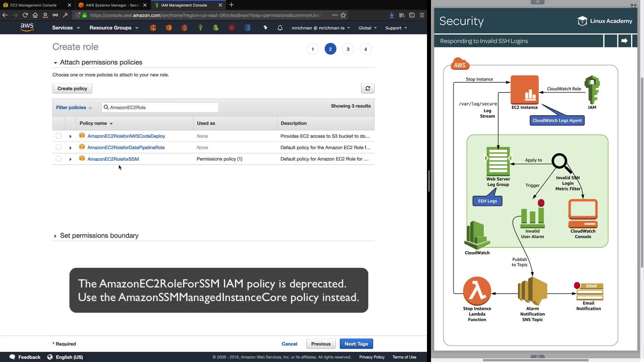Select the AmazonEC2RoleforDataPipelineRole checkbox
The height and width of the screenshot is (362, 644).
[58, 147]
